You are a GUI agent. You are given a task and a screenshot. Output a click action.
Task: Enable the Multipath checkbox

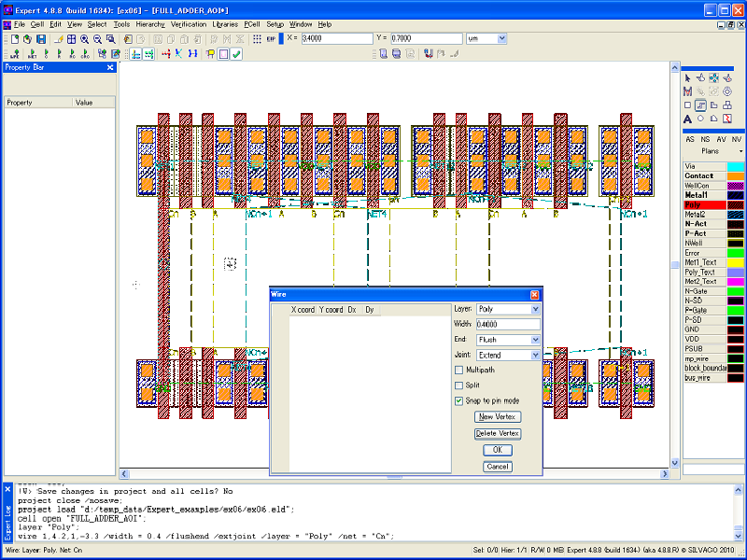click(x=458, y=371)
